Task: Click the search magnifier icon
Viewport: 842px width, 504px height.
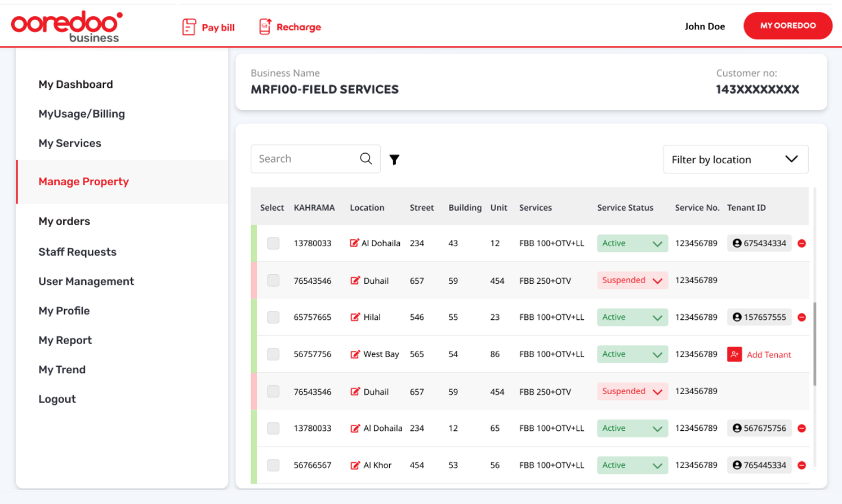Action: coord(366,158)
